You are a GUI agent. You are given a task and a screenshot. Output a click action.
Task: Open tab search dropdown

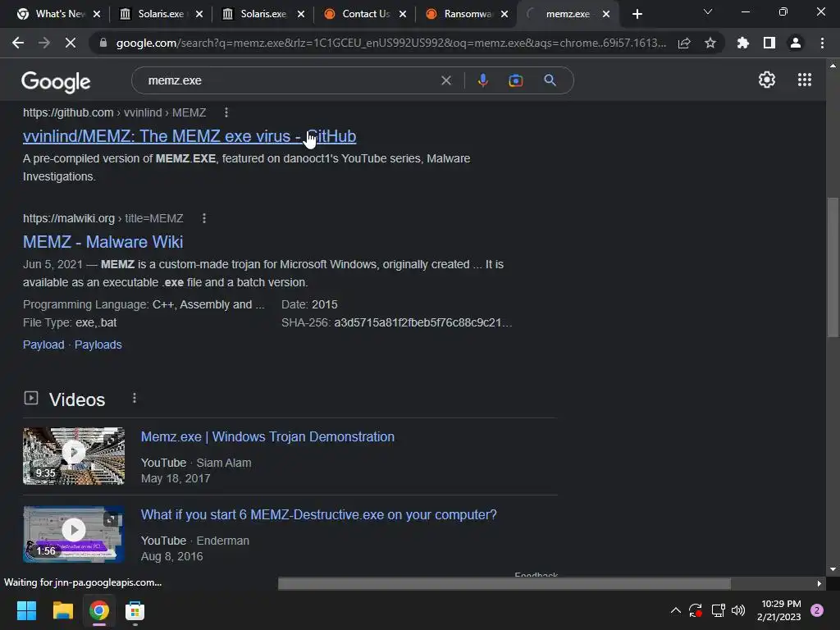(708, 11)
